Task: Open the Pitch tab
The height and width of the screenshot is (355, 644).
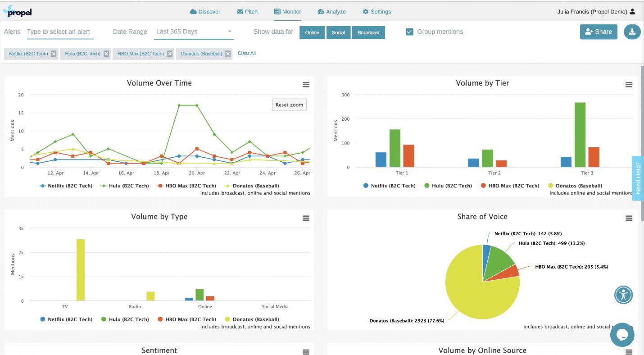Action: (247, 12)
